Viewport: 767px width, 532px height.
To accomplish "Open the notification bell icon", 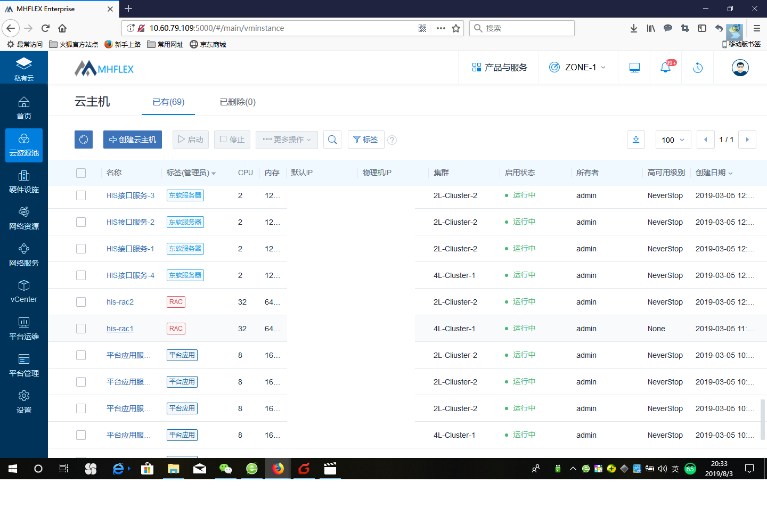I will [x=666, y=68].
